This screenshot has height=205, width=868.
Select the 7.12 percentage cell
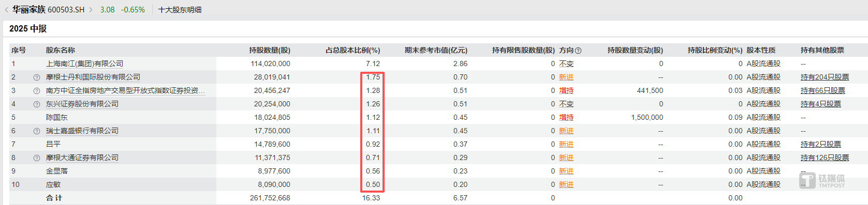[373, 64]
